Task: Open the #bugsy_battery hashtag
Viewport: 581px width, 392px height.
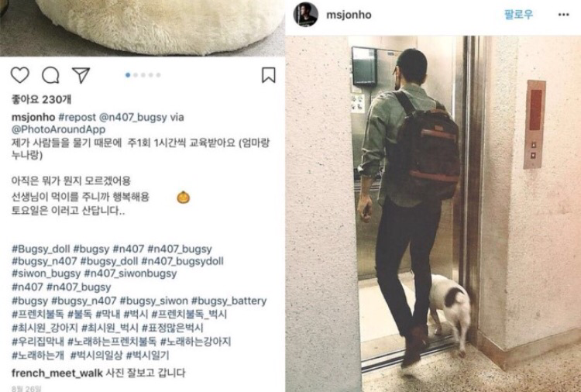Action: click(x=229, y=301)
